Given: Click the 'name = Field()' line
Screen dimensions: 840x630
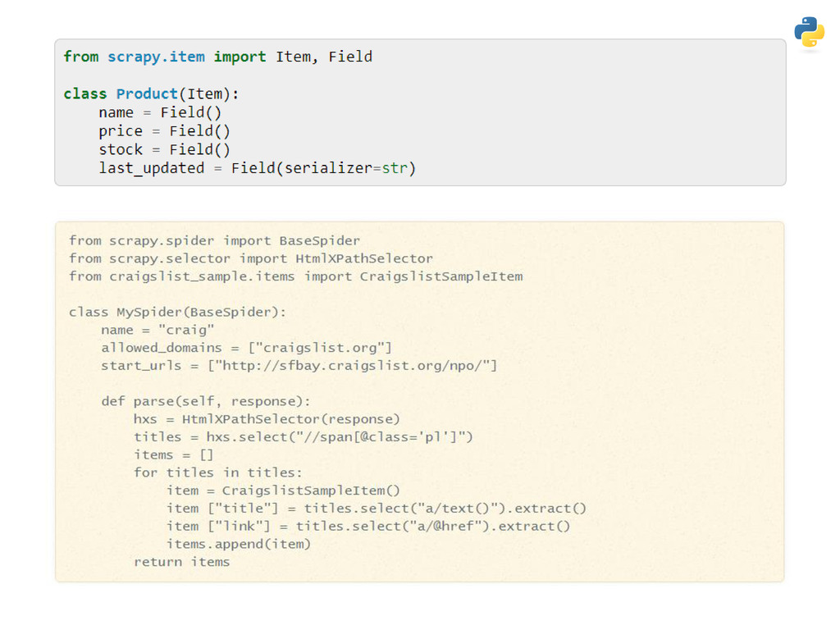Looking at the screenshot, I should (x=160, y=112).
